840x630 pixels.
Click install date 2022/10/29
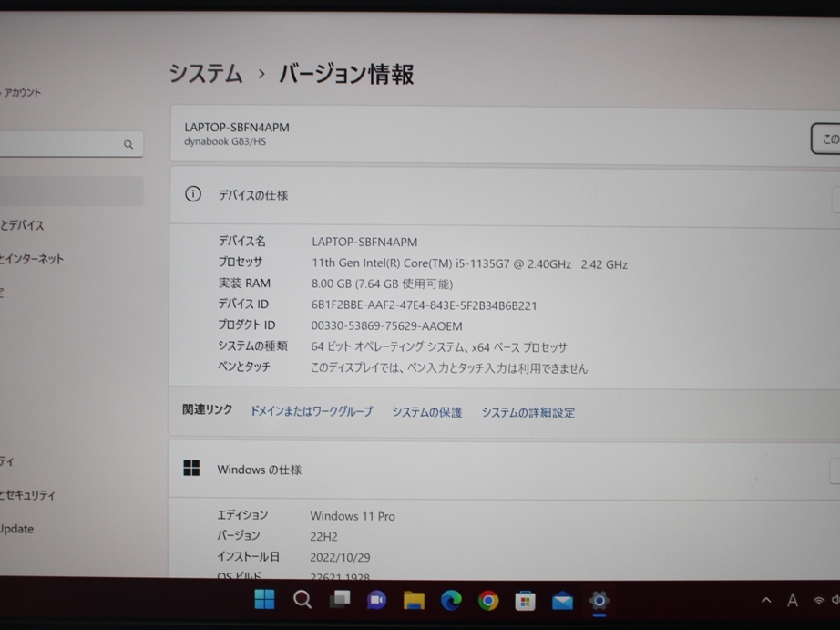[340, 557]
